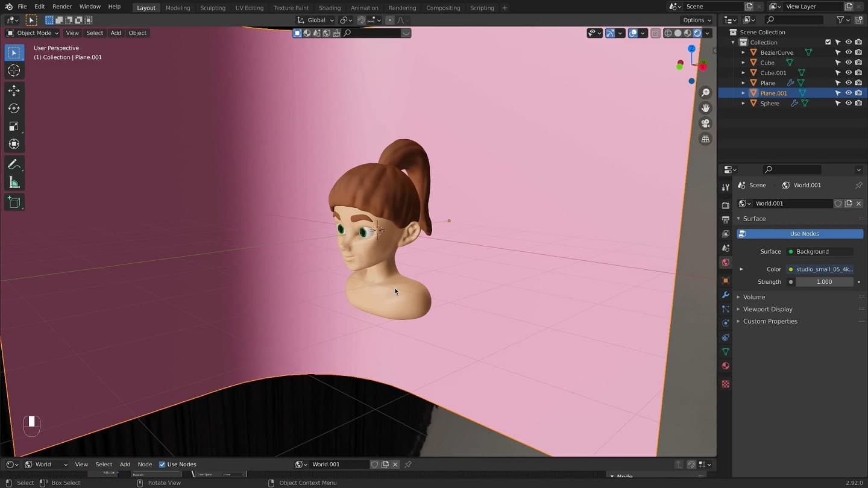Select the Rotate tool
The image size is (868, 488).
pyautogui.click(x=14, y=108)
